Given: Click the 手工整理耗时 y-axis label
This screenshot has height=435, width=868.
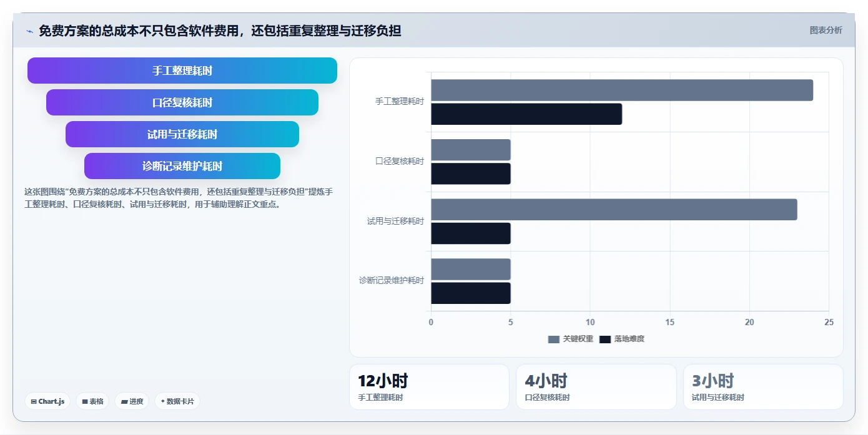Looking at the screenshot, I should pos(400,101).
